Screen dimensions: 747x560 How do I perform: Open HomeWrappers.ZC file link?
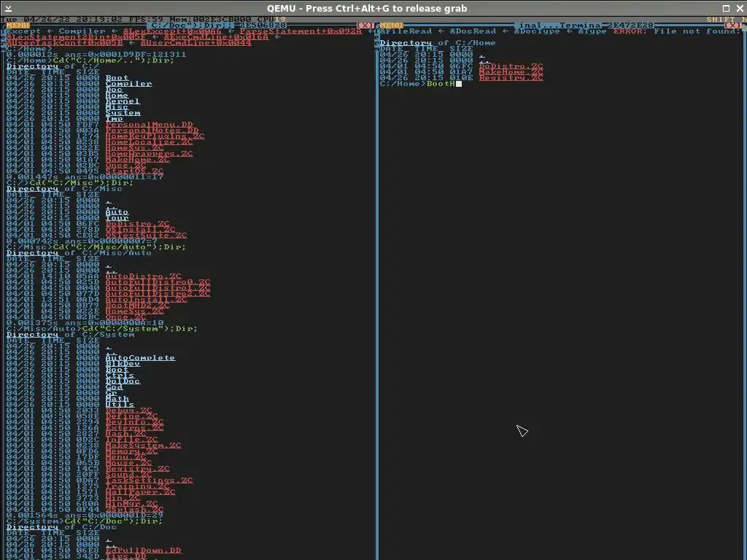[149, 154]
